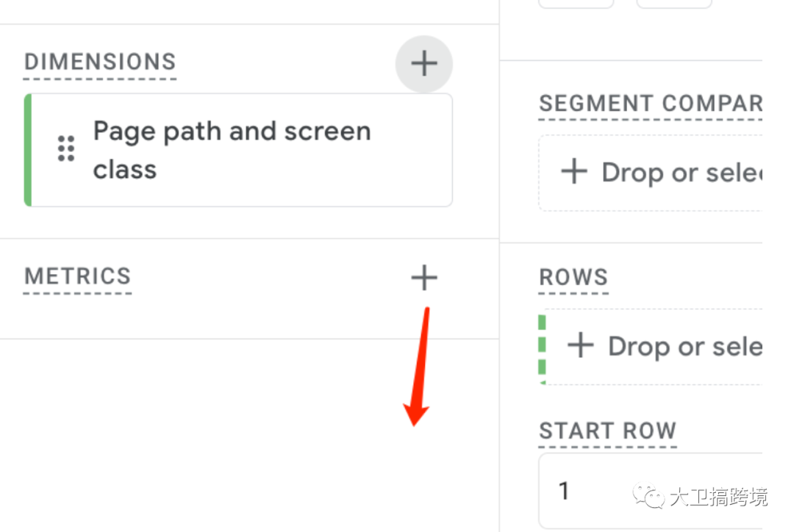Click the Chinese watermark text

[x=718, y=497]
